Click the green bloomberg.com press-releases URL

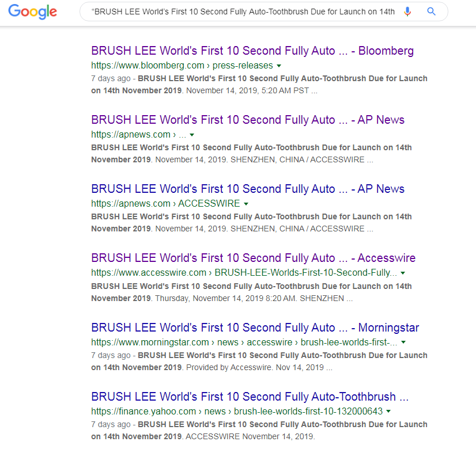pyautogui.click(x=182, y=66)
